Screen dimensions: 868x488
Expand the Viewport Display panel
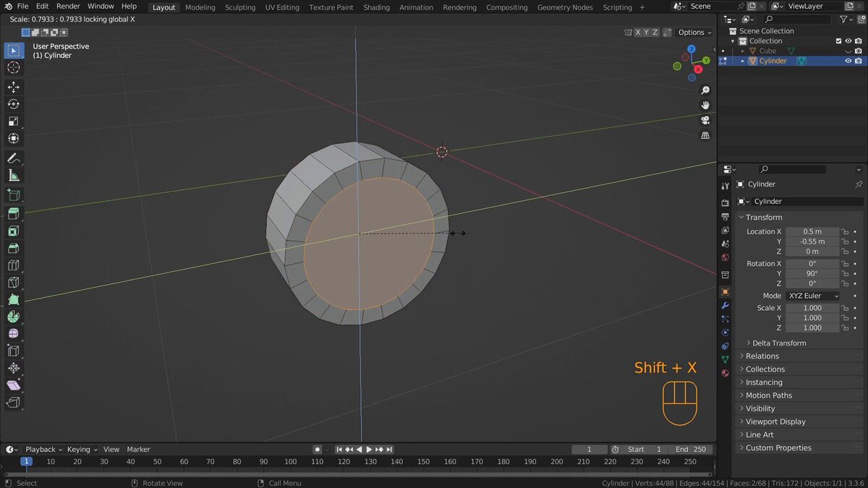[775, 421]
